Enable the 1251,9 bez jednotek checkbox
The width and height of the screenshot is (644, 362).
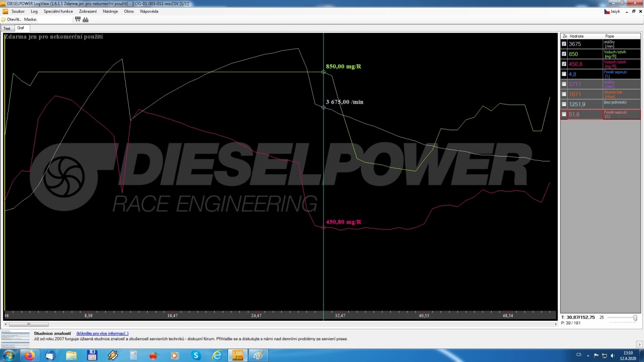pyautogui.click(x=563, y=104)
